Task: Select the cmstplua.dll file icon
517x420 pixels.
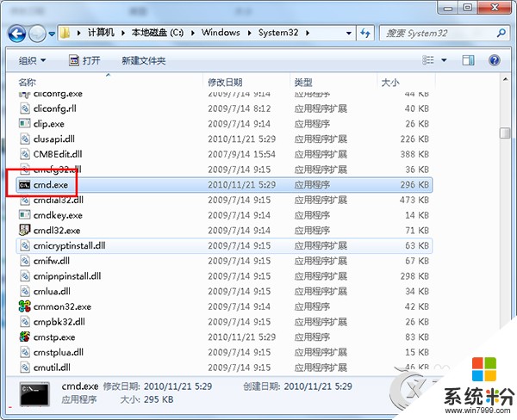Action: [25, 352]
